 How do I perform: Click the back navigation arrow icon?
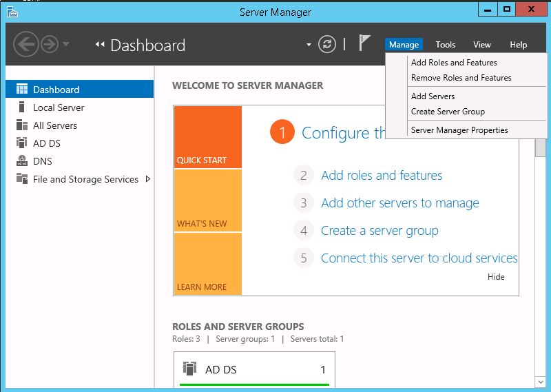point(25,44)
